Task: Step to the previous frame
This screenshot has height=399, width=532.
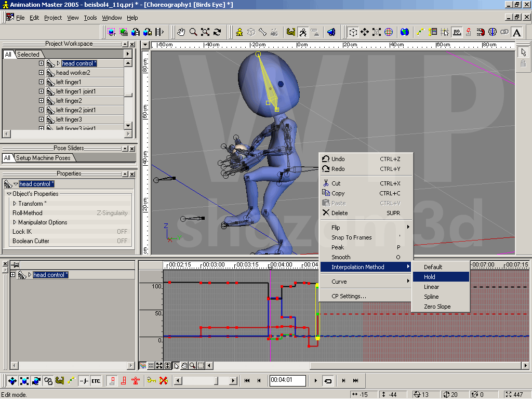Action: [259, 381]
